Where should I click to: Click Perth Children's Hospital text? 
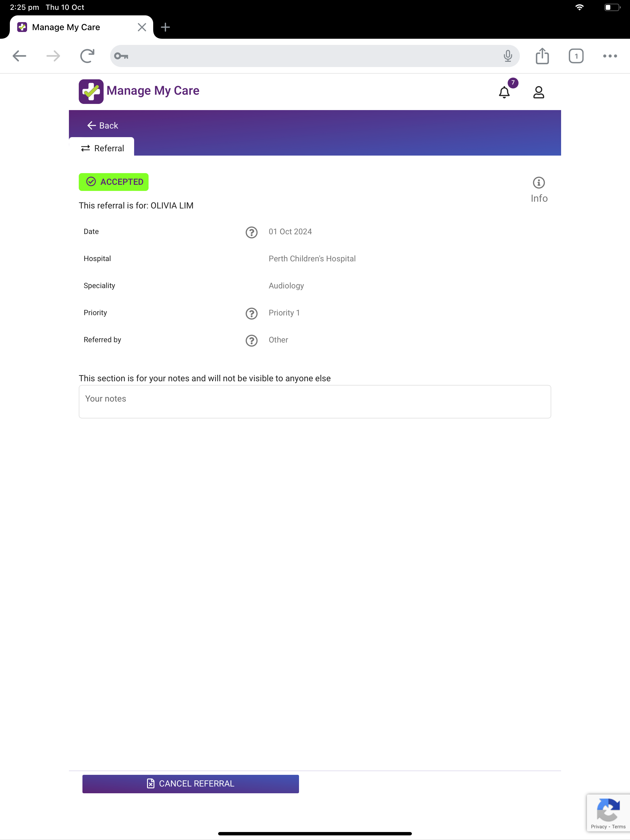[312, 259]
